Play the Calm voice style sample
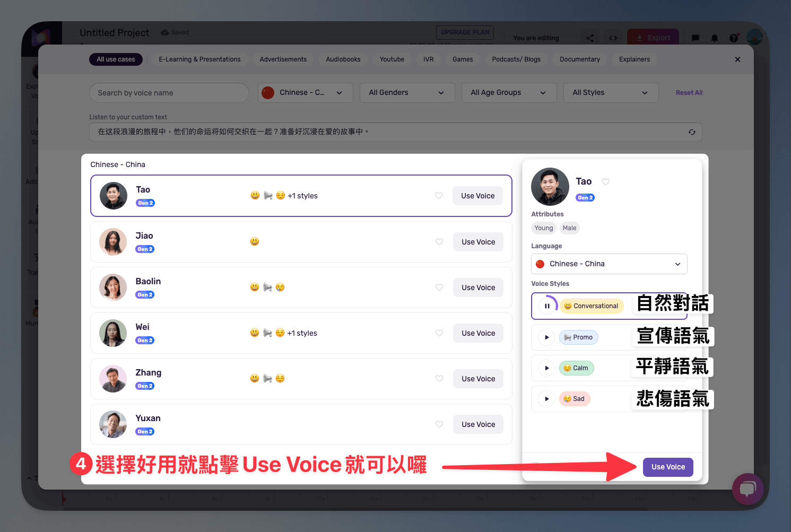This screenshot has width=791, height=532. click(x=546, y=368)
